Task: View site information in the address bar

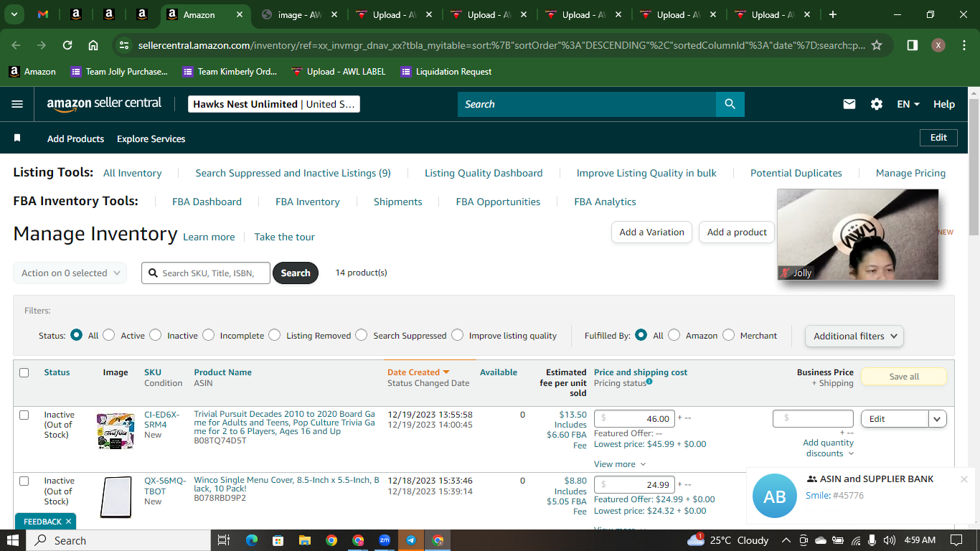Action: coord(124,45)
